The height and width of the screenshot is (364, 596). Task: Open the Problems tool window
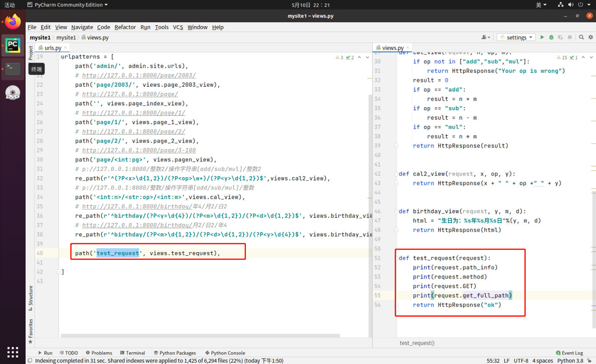[99, 353]
